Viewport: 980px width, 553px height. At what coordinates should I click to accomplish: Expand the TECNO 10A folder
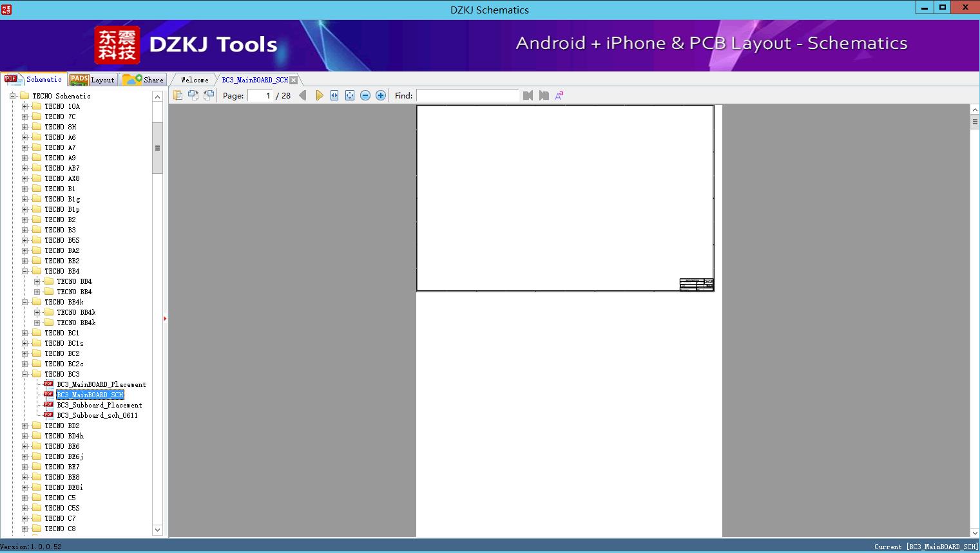24,106
